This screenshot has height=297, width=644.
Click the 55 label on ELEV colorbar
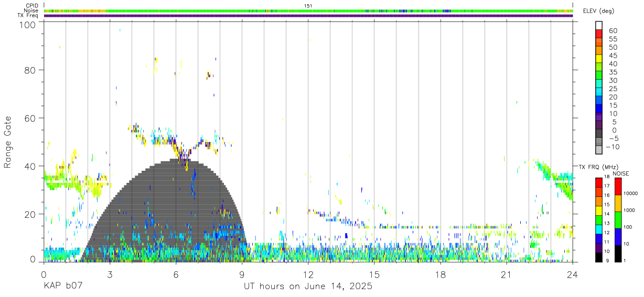[613, 39]
